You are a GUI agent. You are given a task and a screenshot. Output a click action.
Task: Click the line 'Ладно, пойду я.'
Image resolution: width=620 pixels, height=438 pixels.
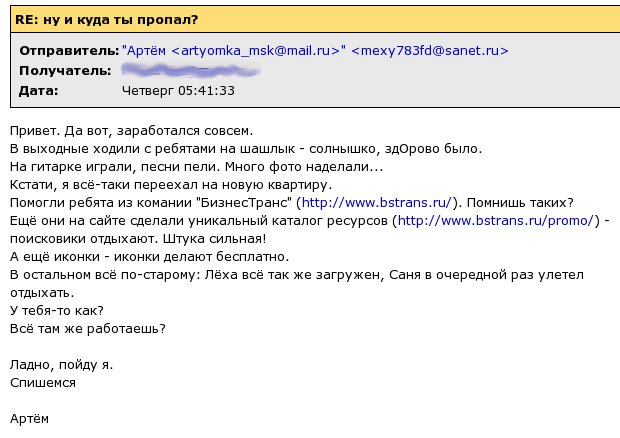[61, 364]
